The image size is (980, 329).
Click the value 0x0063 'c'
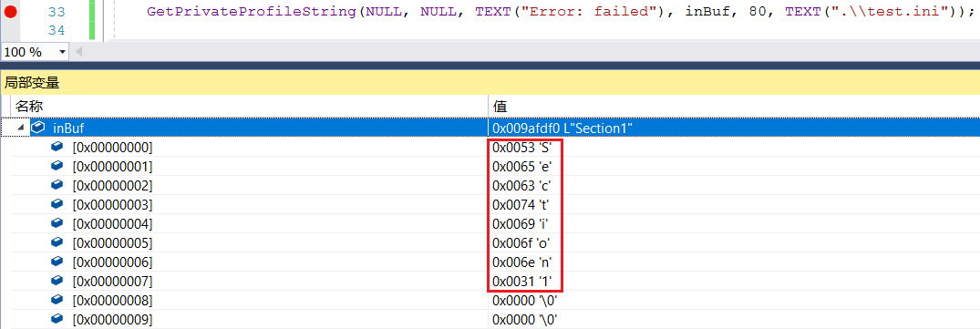click(521, 185)
